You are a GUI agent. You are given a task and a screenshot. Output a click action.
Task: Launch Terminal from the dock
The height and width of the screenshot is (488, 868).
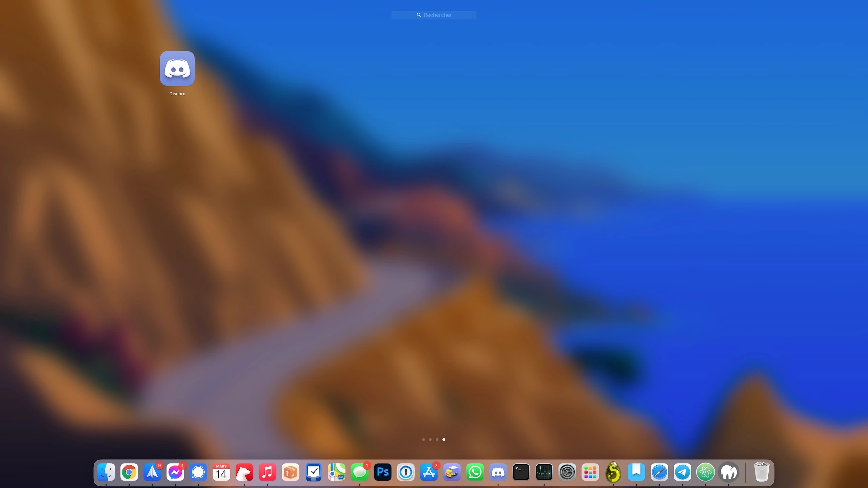pos(521,472)
